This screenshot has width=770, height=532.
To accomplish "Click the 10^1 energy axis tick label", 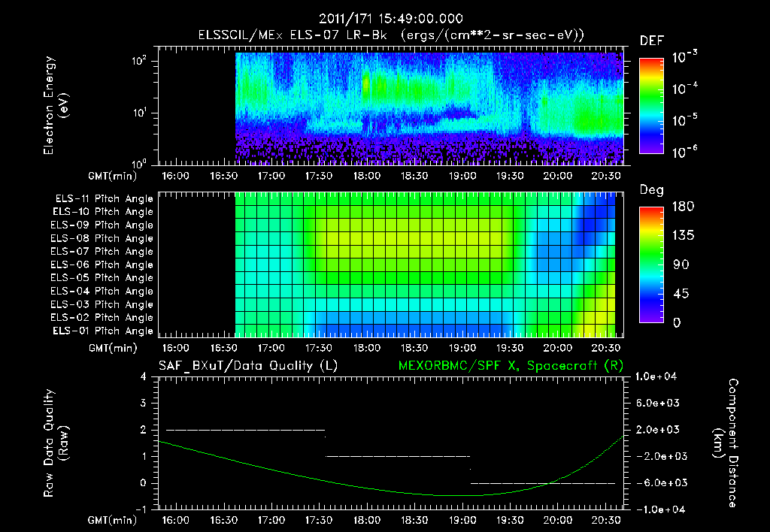I will pyautogui.click(x=139, y=113).
